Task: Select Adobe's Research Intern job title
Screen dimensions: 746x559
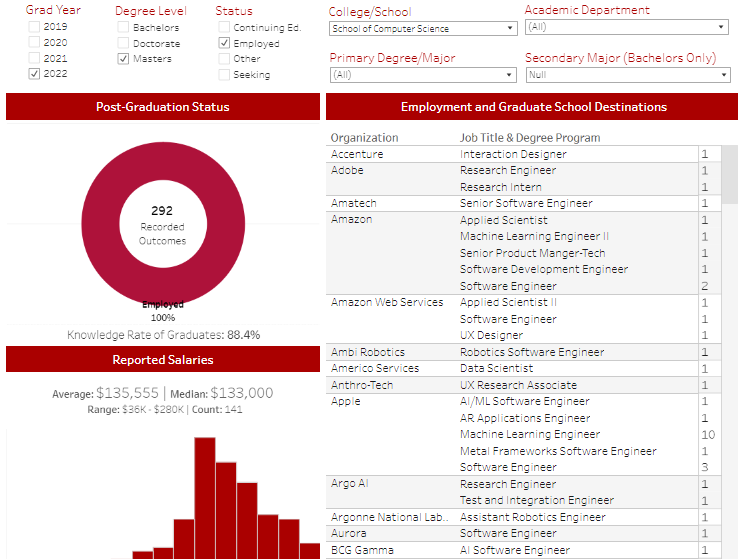Action: click(x=501, y=187)
